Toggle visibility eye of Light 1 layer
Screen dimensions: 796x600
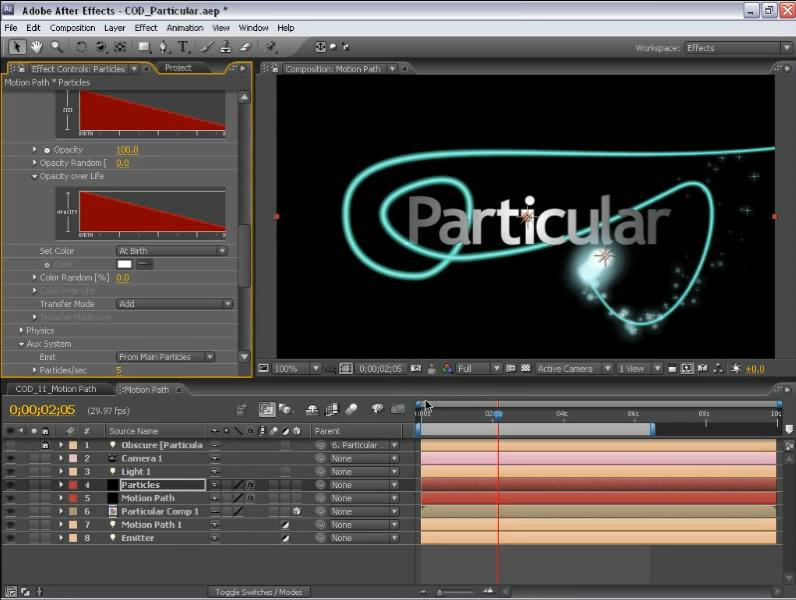pos(10,472)
